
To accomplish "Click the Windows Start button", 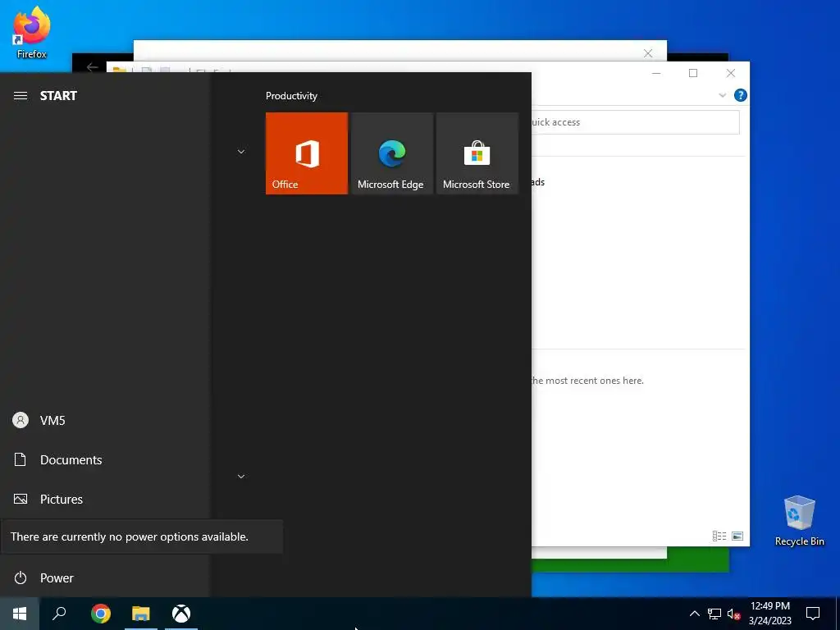I will pos(20,614).
